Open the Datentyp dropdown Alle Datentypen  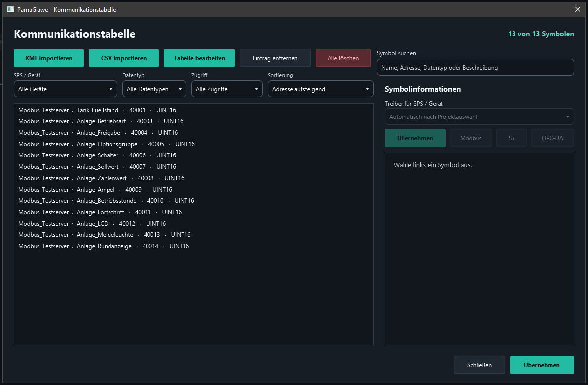coord(154,89)
